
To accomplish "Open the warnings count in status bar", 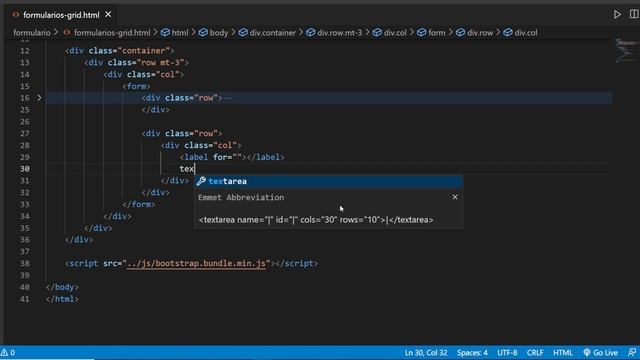I will 8,353.
